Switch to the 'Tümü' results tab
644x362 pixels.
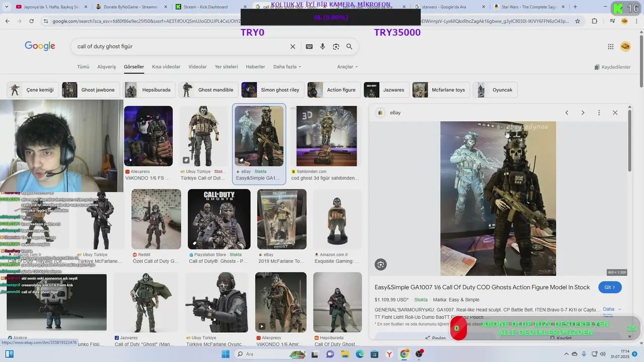[x=83, y=67]
